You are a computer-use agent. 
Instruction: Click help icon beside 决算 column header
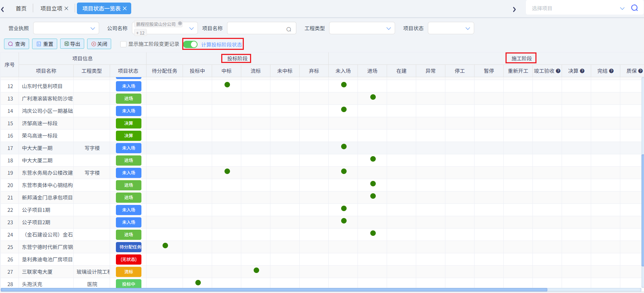pos(582,71)
